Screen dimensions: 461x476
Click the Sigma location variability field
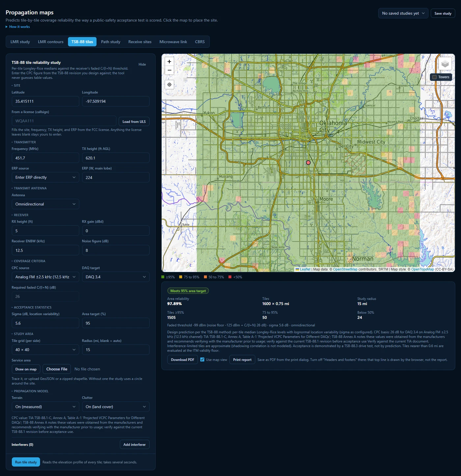(45, 323)
